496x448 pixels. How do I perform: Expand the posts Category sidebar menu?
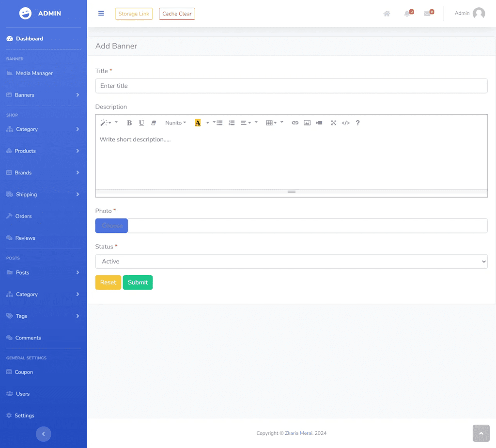pyautogui.click(x=43, y=294)
